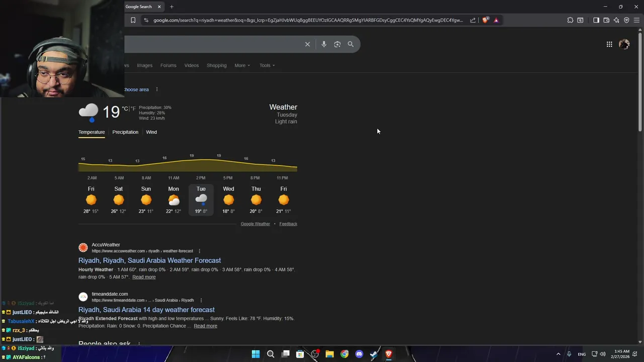Select Friday 28° forecast day
This screenshot has width=644, height=362.
click(91, 200)
